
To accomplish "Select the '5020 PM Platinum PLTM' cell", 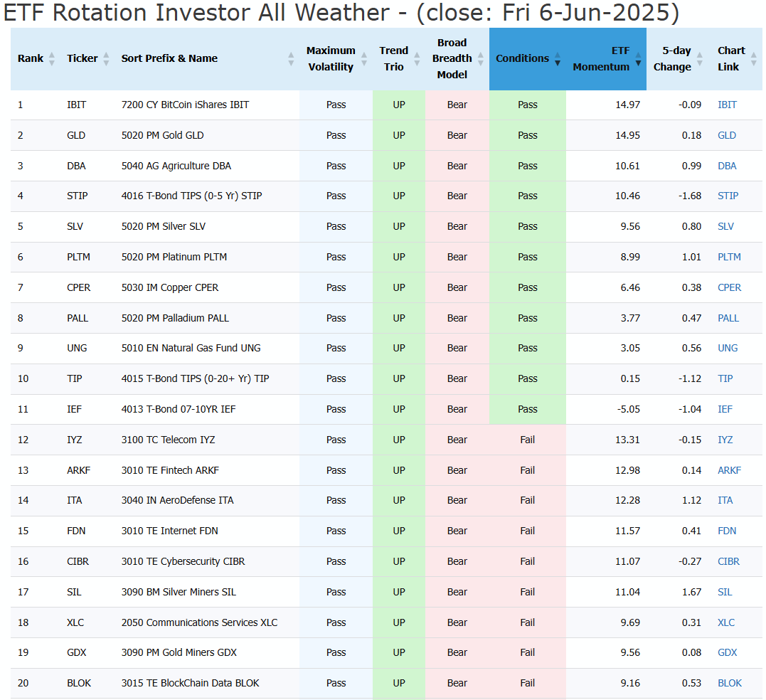I will [x=207, y=257].
